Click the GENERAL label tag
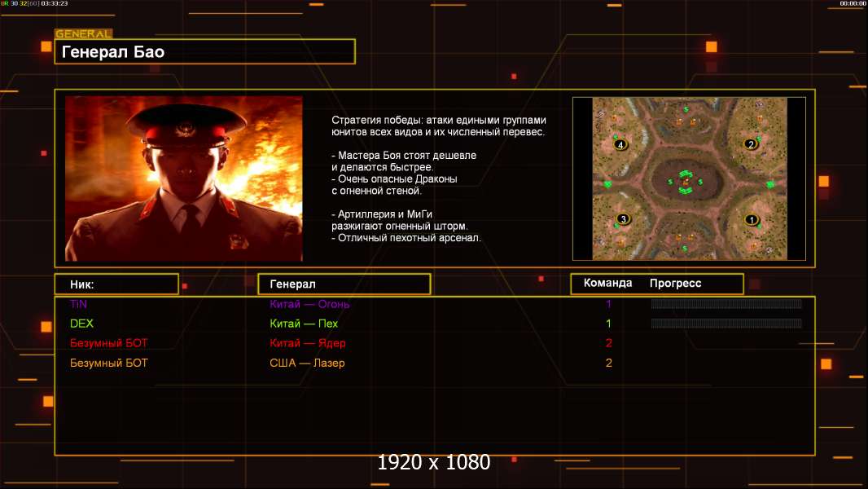868x489 pixels. 84,33
